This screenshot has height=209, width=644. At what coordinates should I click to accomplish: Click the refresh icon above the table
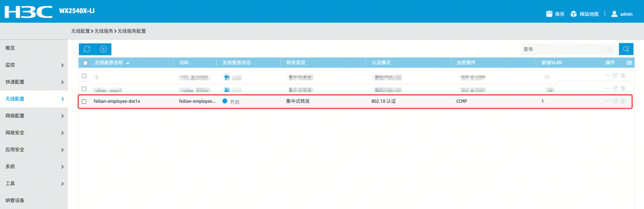tap(87, 49)
